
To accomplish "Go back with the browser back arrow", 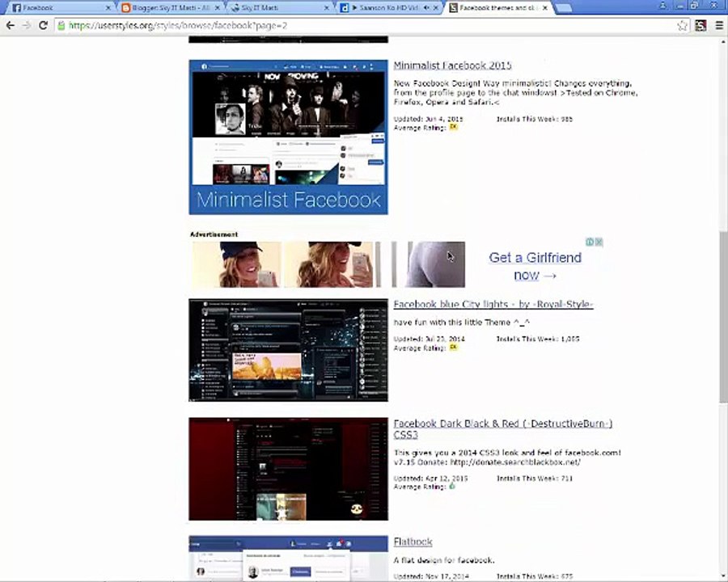I will 11,26.
